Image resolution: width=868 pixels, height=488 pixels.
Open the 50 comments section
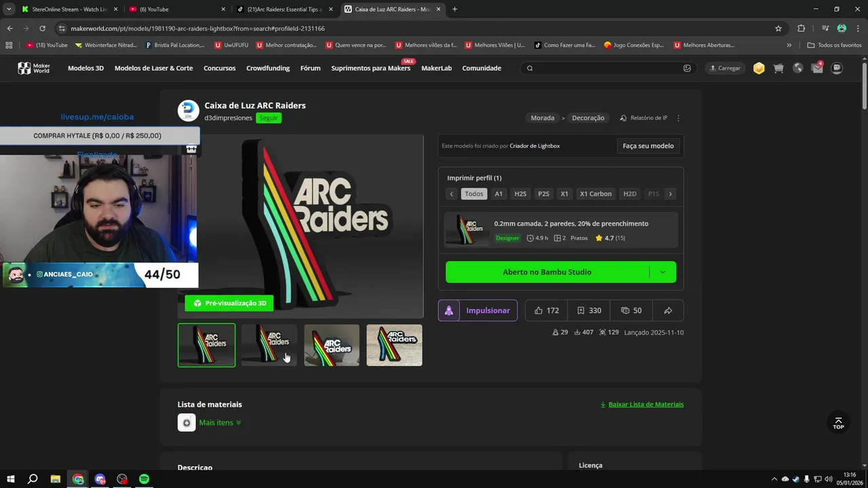(x=631, y=310)
